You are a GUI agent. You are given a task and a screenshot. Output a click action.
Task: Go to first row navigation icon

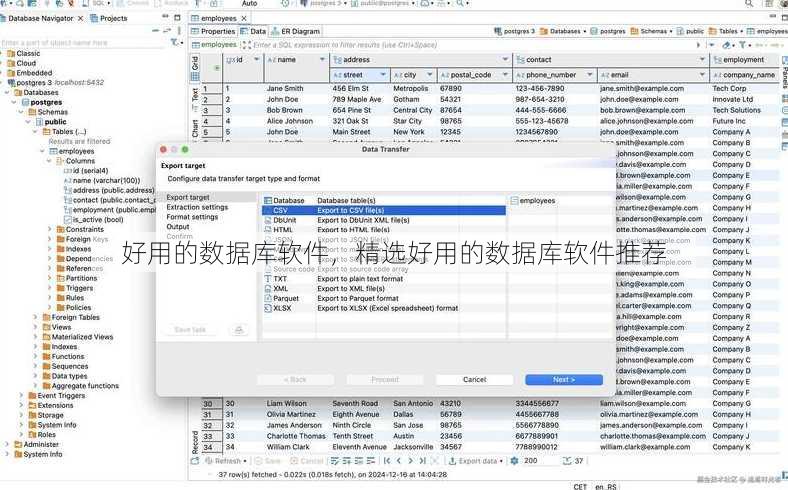(x=387, y=461)
